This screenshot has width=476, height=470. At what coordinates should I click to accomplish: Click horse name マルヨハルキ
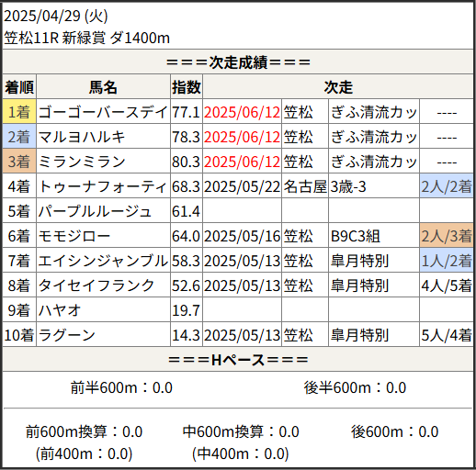[82, 136]
